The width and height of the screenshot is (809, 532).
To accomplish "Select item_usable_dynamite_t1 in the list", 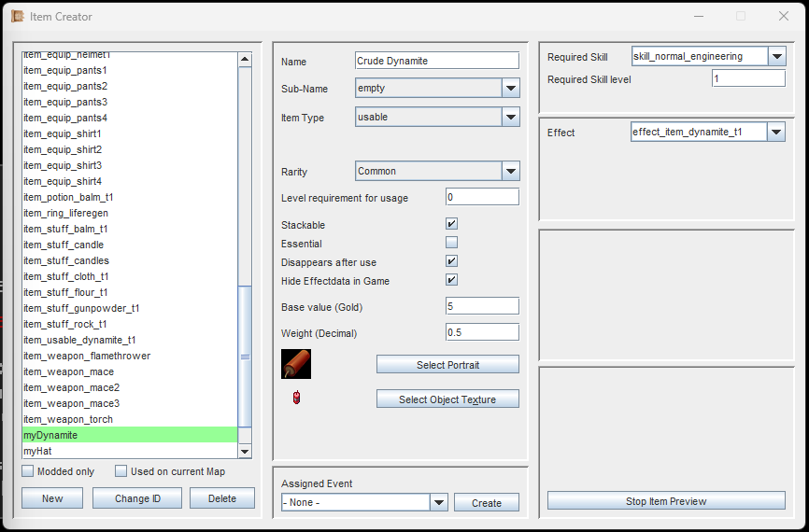I will coord(79,340).
